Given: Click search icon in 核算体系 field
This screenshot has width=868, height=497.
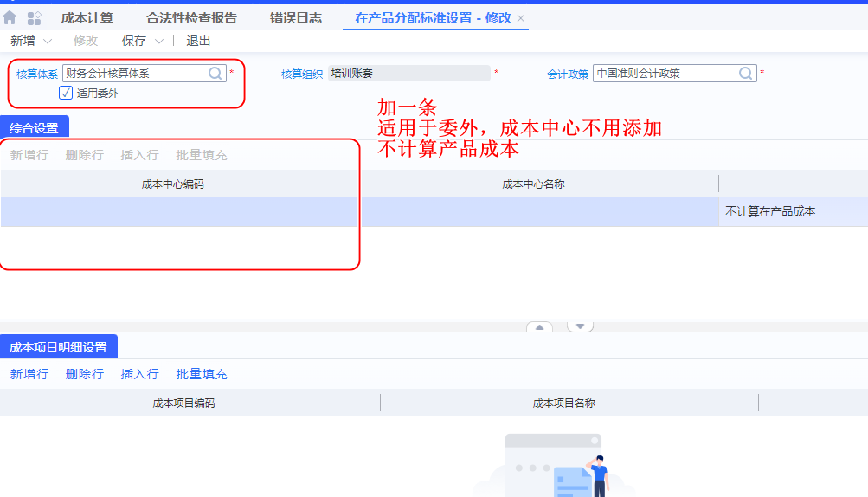Looking at the screenshot, I should [x=215, y=74].
